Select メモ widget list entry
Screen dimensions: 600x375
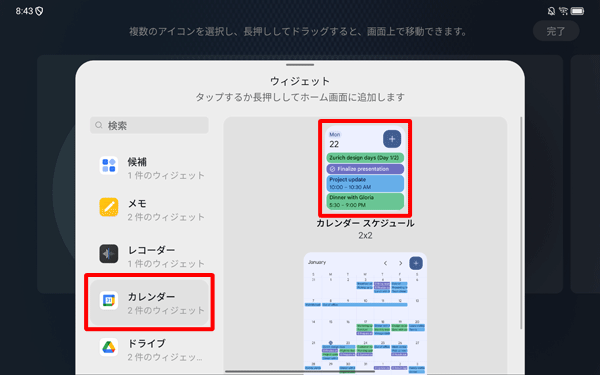pyautogui.click(x=149, y=210)
